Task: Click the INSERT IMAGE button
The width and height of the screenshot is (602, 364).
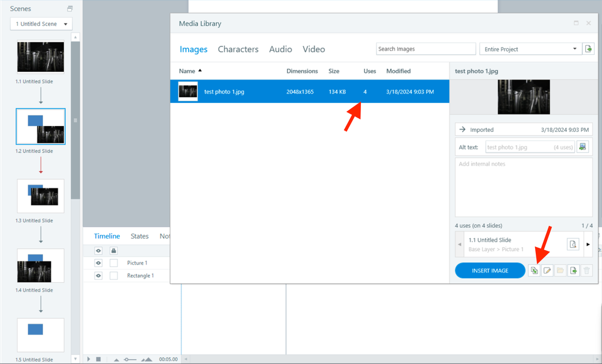Action: 490,271
